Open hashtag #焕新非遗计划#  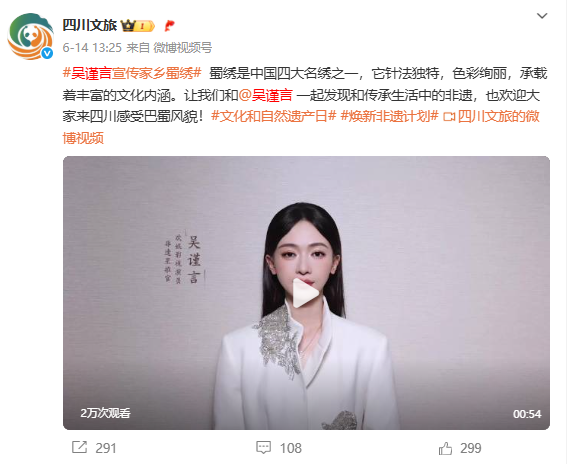point(389,116)
